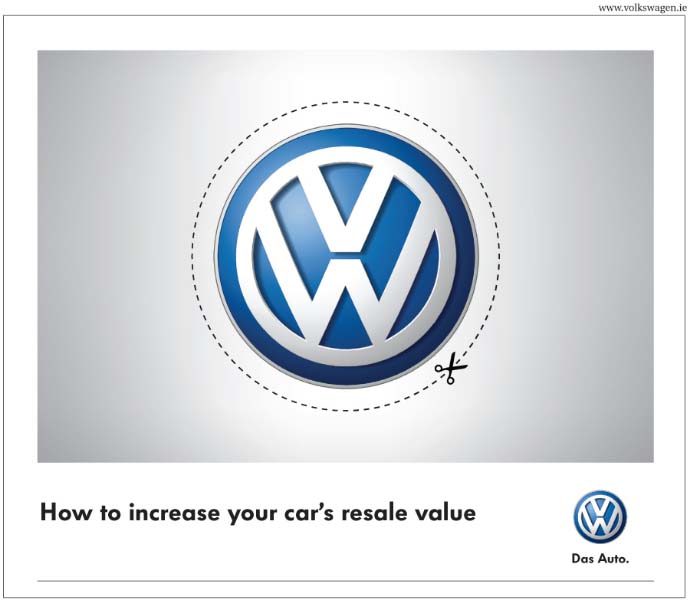The width and height of the screenshot is (690, 600).
Task: Click the scissors icon on the dashed line
Action: (x=449, y=371)
